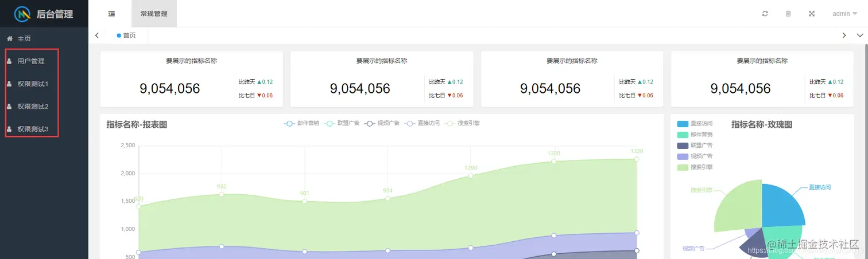
Task: Toggle 搜索引擎 in rose chart legend
Action: [x=695, y=167]
